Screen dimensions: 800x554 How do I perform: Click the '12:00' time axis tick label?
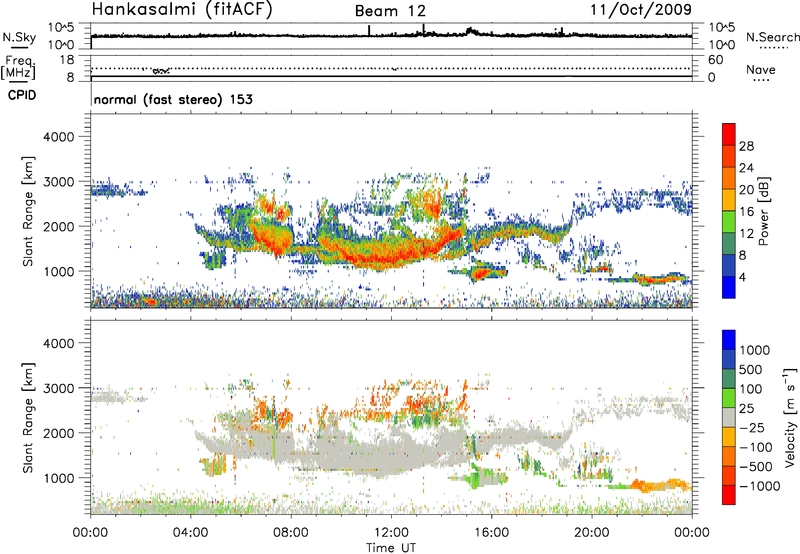tap(391, 533)
